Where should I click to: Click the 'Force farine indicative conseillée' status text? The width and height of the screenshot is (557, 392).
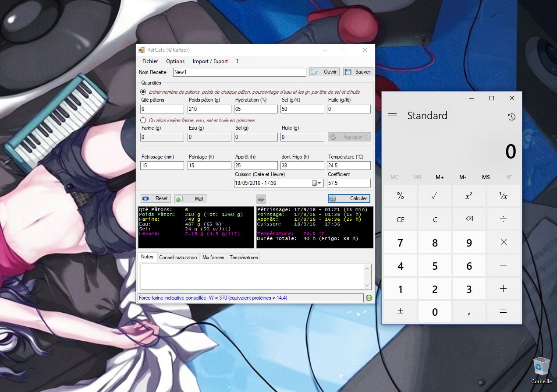coord(213,298)
